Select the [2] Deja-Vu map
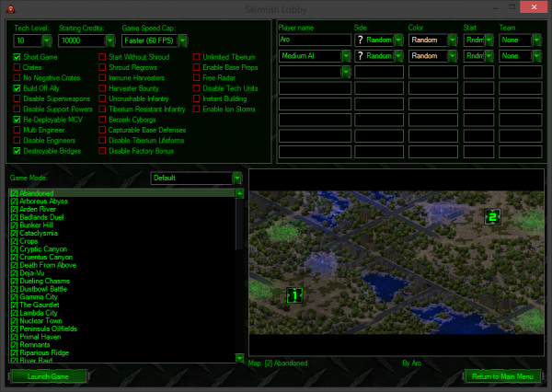 (121, 273)
